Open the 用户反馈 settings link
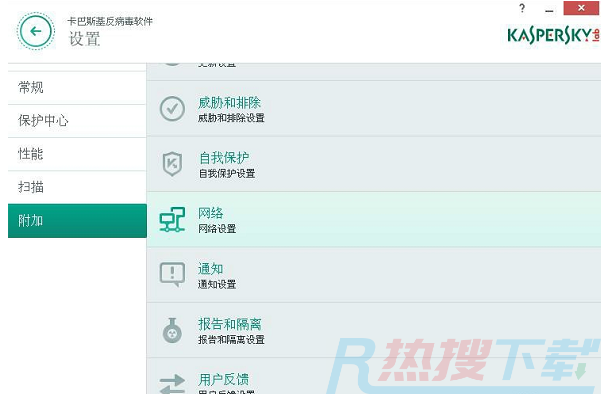 point(223,379)
